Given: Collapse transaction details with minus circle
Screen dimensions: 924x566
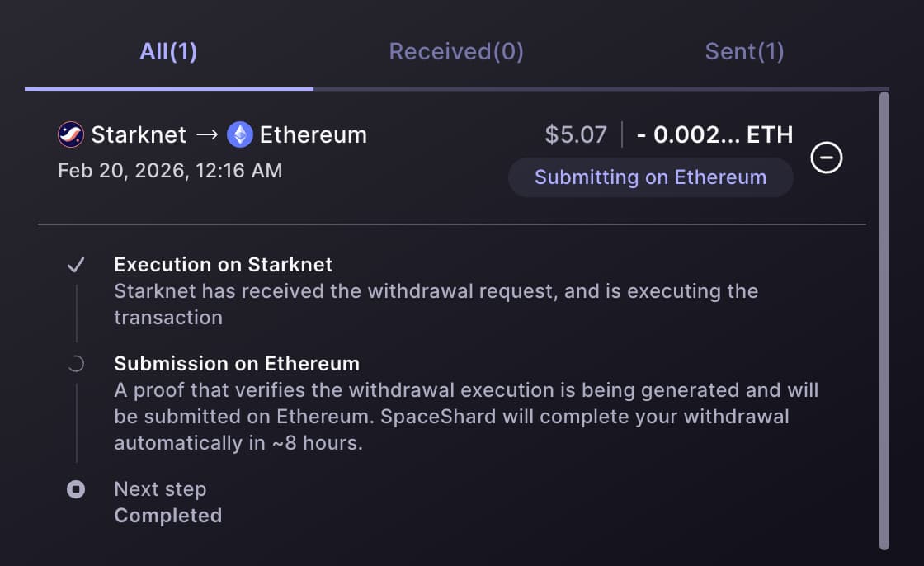Looking at the screenshot, I should click(826, 157).
